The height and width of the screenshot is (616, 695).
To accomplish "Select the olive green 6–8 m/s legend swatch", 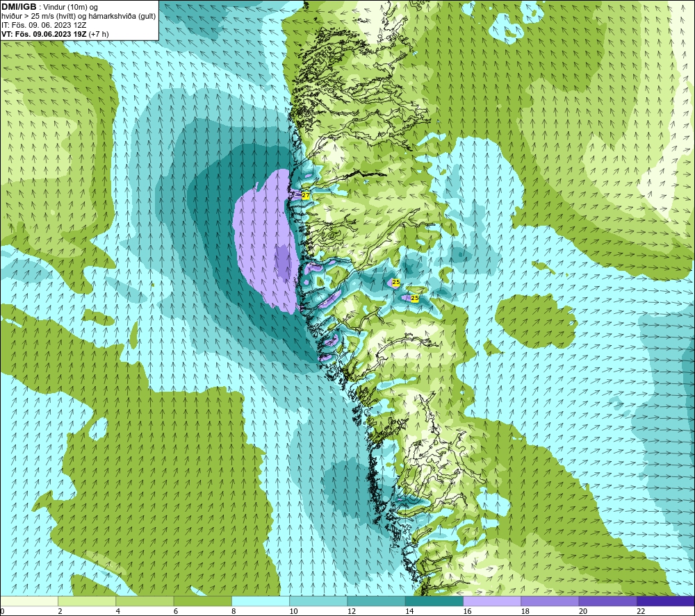I will coord(202,601).
